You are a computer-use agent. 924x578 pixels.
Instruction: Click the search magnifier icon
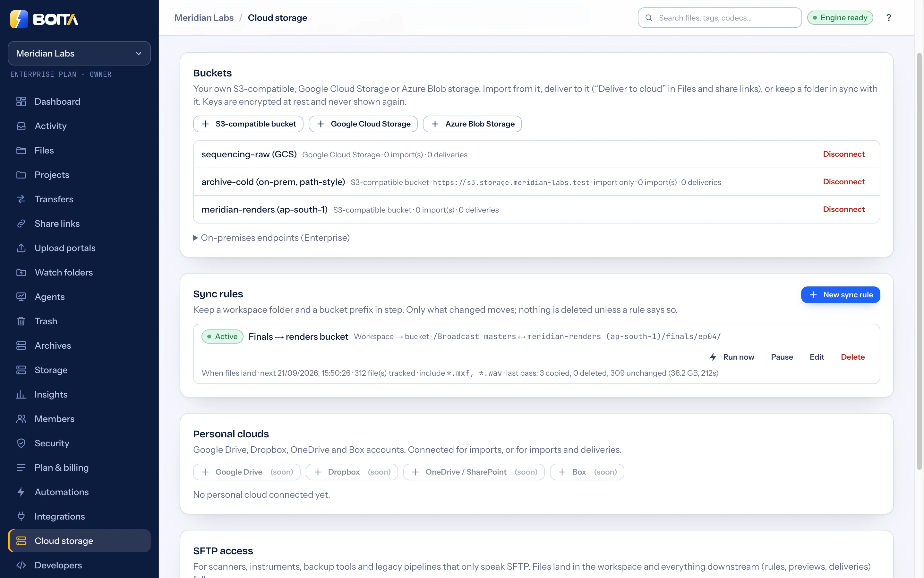tap(649, 18)
